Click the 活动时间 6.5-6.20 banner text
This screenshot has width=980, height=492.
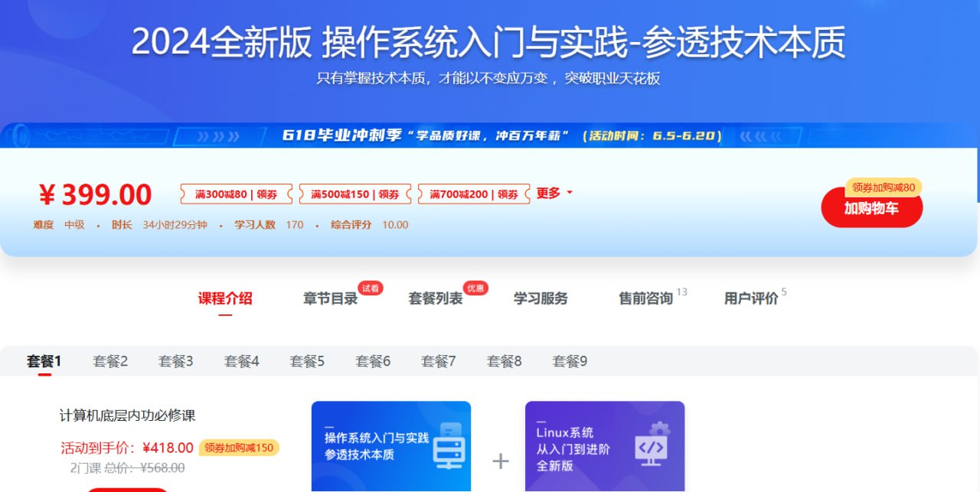pyautogui.click(x=652, y=136)
